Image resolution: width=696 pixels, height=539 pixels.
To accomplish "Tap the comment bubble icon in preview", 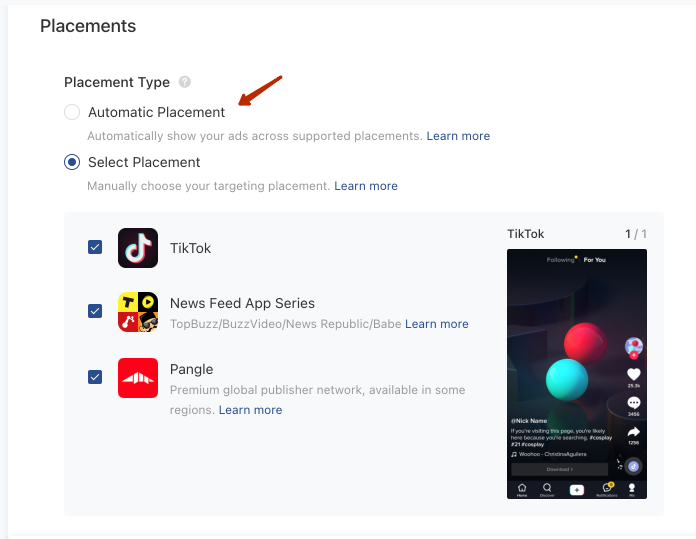I will tap(633, 403).
